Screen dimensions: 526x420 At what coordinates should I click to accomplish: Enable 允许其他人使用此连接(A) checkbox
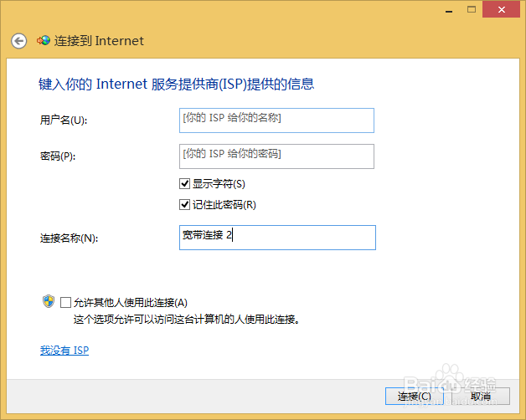point(65,302)
